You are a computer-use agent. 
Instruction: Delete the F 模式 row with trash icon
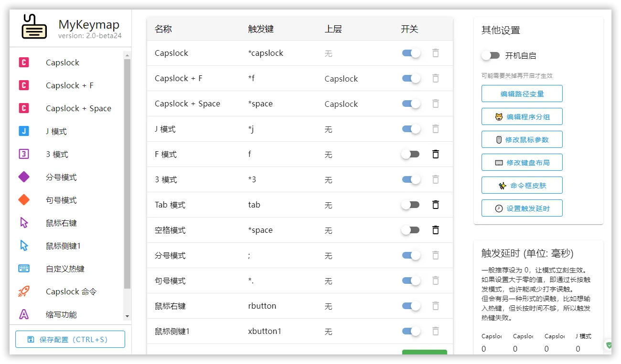[x=435, y=154]
